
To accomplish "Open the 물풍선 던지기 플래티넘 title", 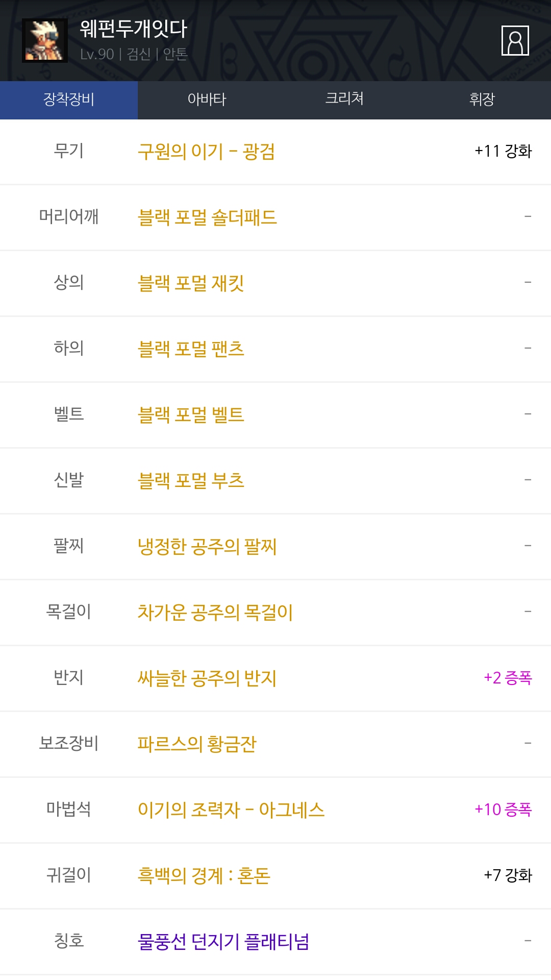I will click(x=223, y=942).
